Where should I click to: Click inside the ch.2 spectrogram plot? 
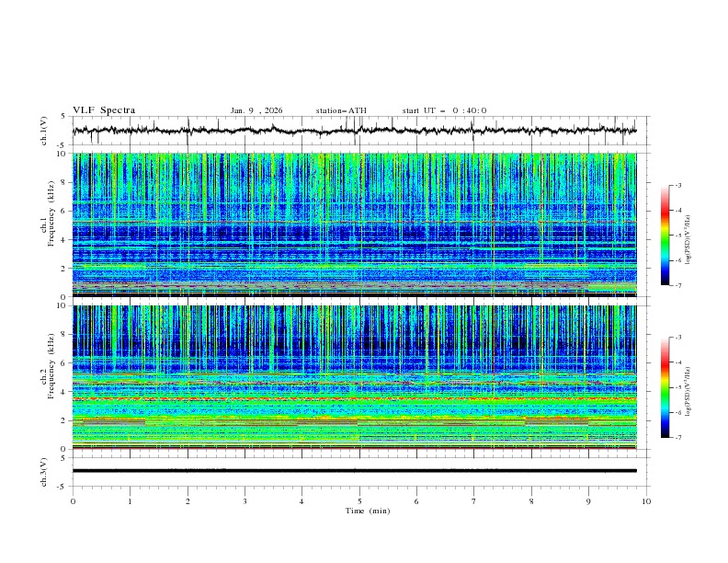355,377
